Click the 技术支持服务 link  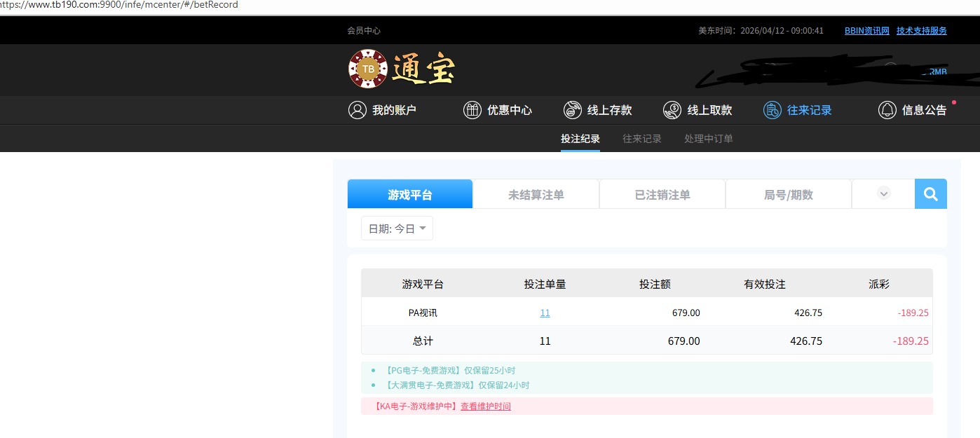[x=921, y=31]
